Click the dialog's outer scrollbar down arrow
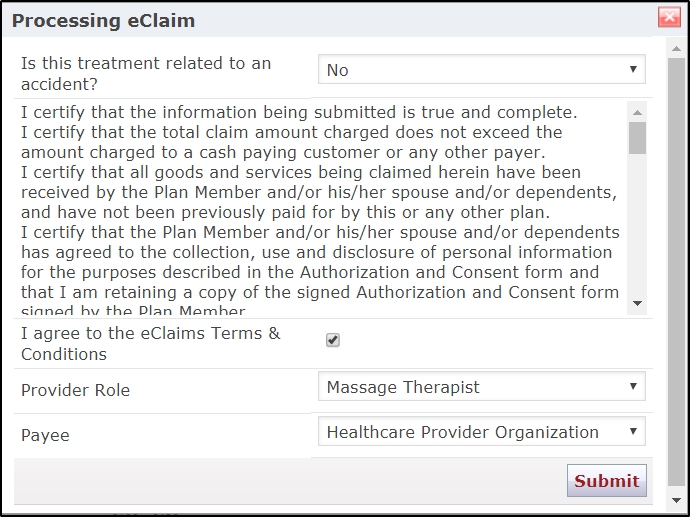Screen dimensions: 690x517 (x=677, y=500)
